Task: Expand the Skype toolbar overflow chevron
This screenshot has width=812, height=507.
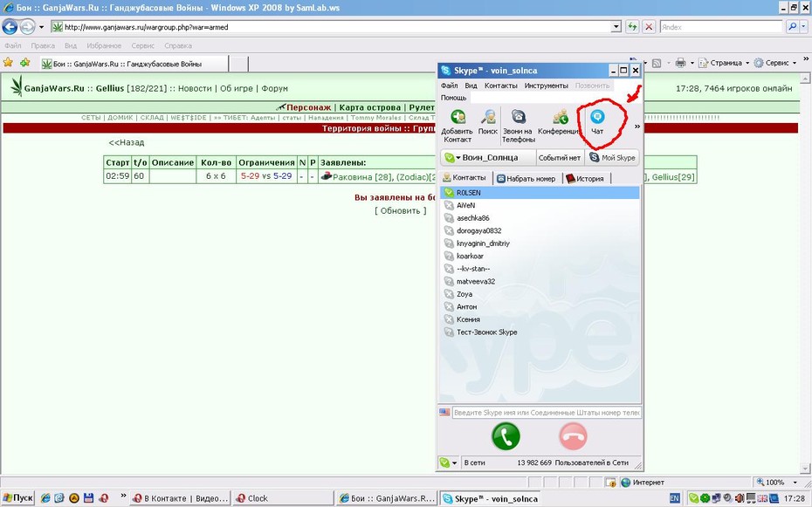Action: click(637, 127)
